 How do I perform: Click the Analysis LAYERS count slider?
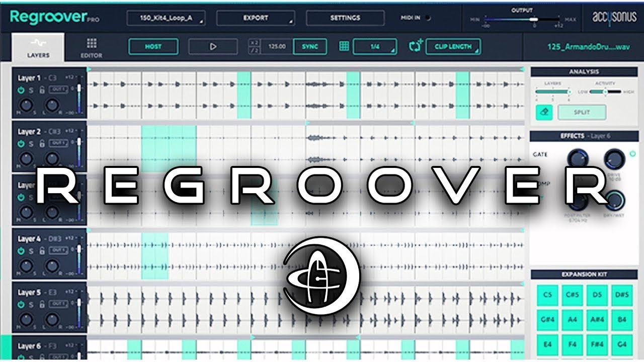pyautogui.click(x=552, y=92)
